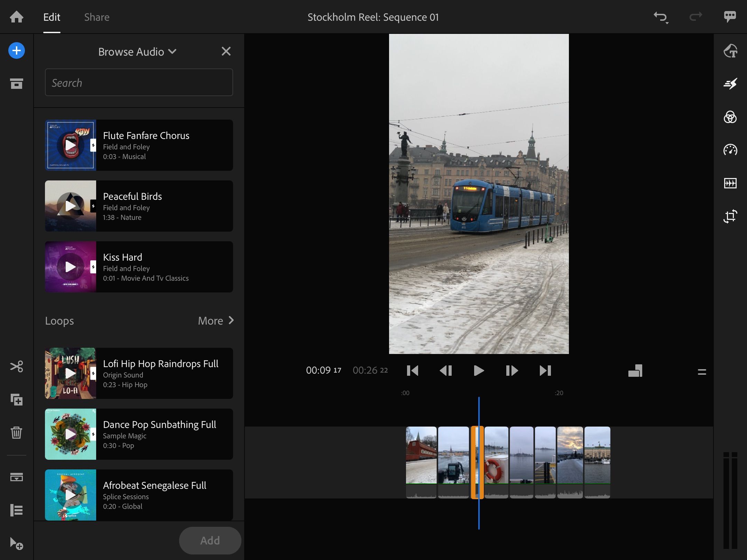Click the undo arrow icon
The height and width of the screenshot is (560, 747).
pyautogui.click(x=660, y=17)
